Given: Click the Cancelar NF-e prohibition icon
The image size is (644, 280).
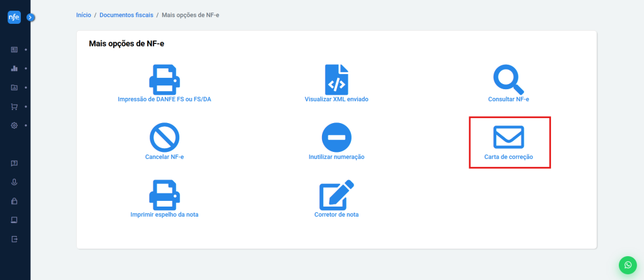Looking at the screenshot, I should click(x=164, y=136).
